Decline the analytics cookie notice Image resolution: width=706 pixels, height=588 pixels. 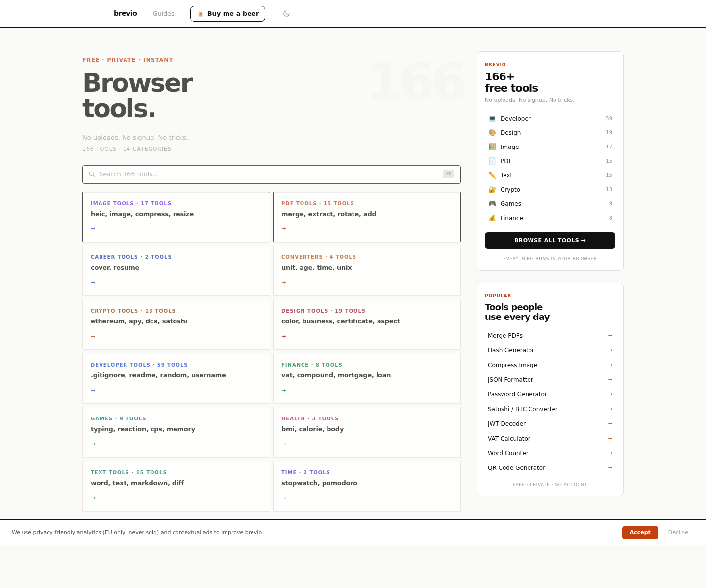tap(678, 533)
